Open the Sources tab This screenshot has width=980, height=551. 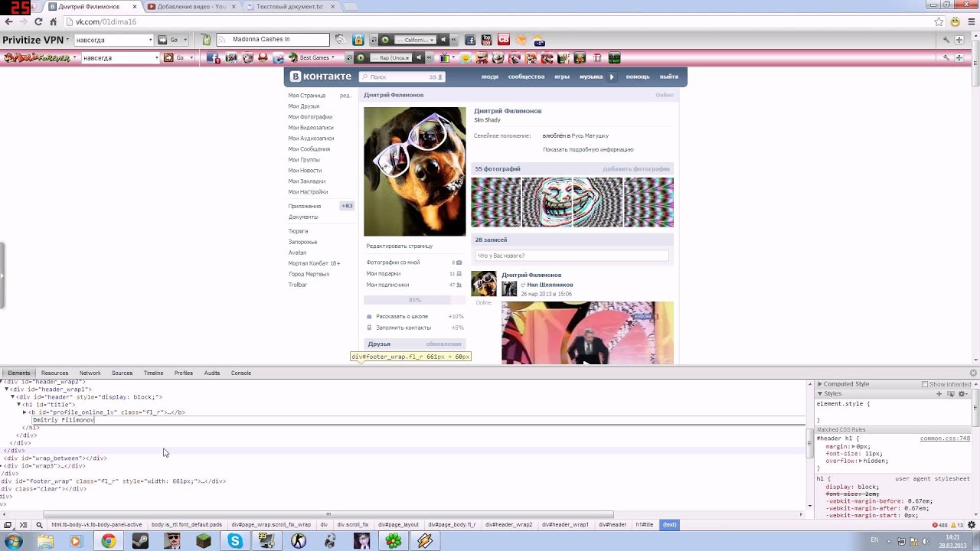click(122, 373)
